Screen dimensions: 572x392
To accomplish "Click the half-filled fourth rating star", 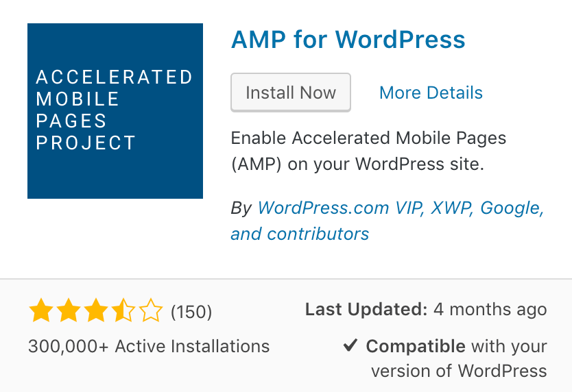I will [x=123, y=310].
